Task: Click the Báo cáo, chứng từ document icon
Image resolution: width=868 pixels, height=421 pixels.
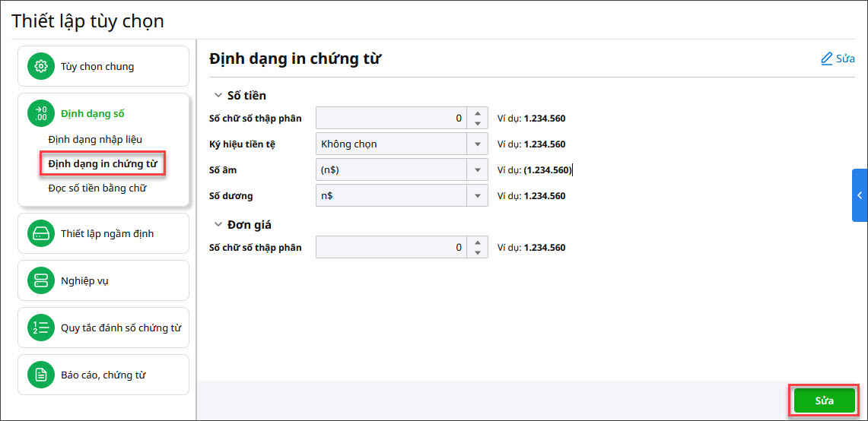Action: 41,375
